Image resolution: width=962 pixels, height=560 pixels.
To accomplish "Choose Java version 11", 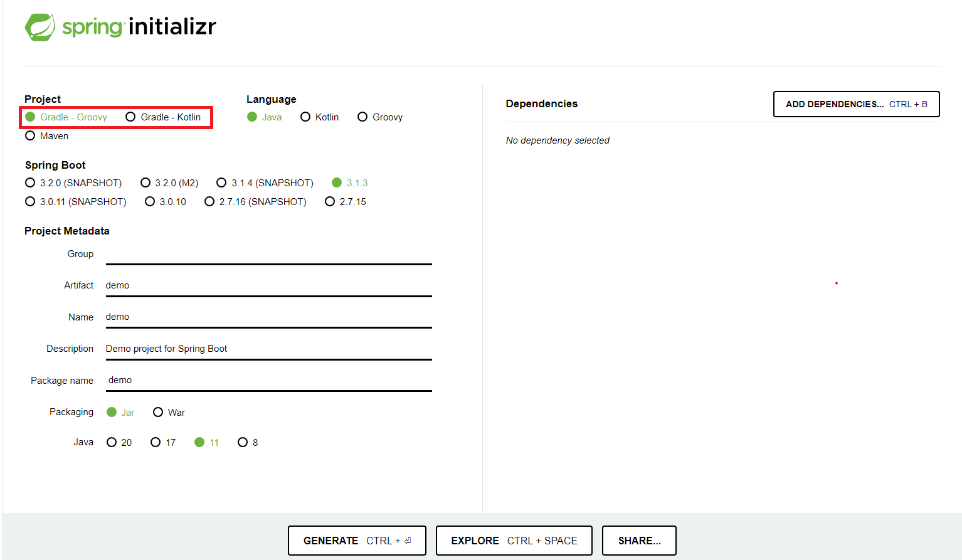I will point(206,443).
